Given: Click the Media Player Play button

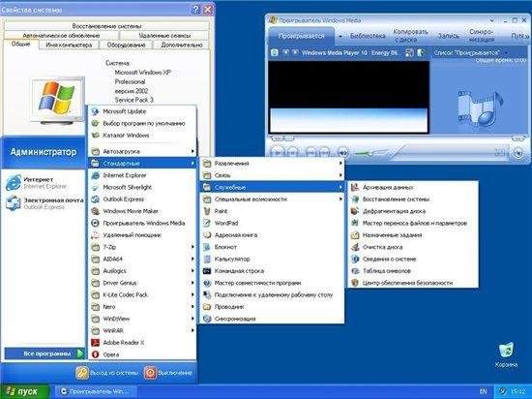Looking at the screenshot, I should pyautogui.click(x=278, y=152).
